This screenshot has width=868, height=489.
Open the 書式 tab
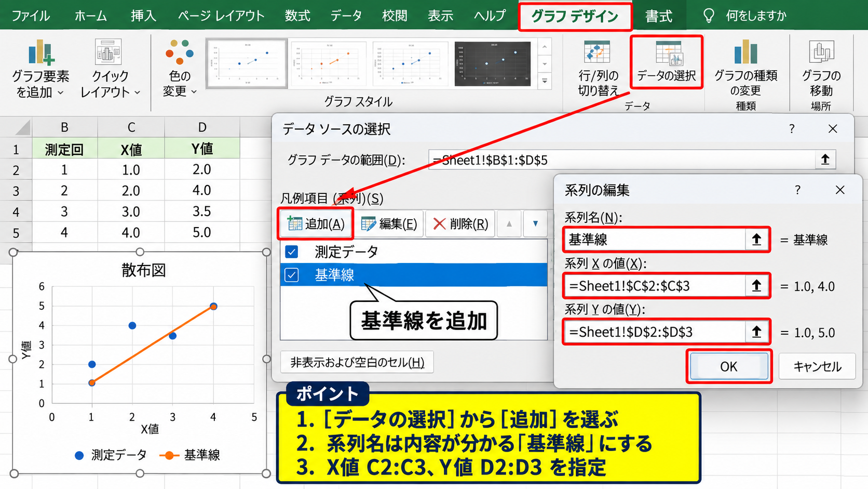click(659, 16)
